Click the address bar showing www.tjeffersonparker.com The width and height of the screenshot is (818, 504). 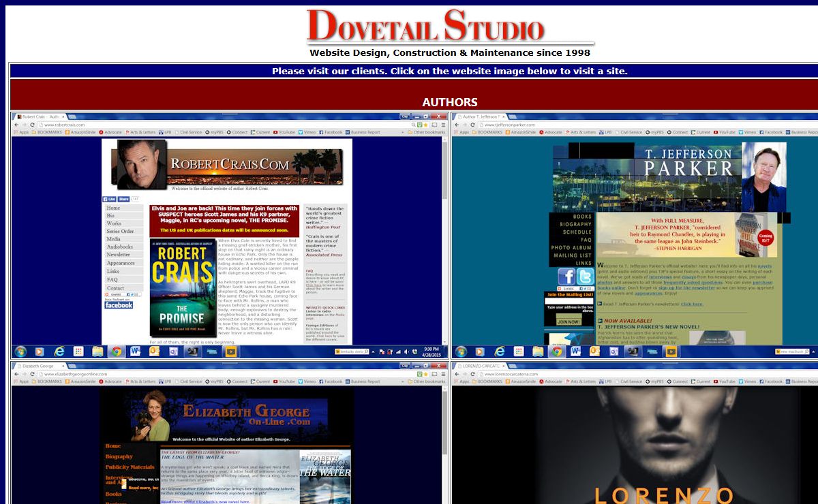648,125
